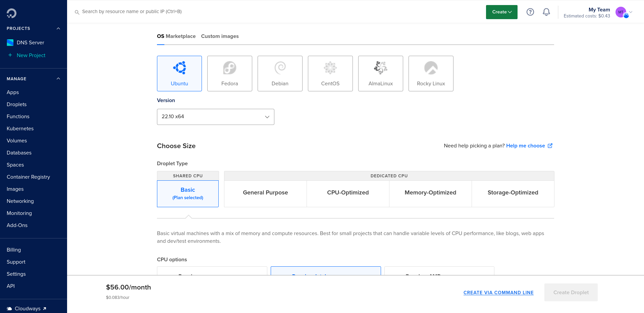The height and width of the screenshot is (313, 644).
Task: Select the Fedora operating system icon
Action: pyautogui.click(x=229, y=68)
